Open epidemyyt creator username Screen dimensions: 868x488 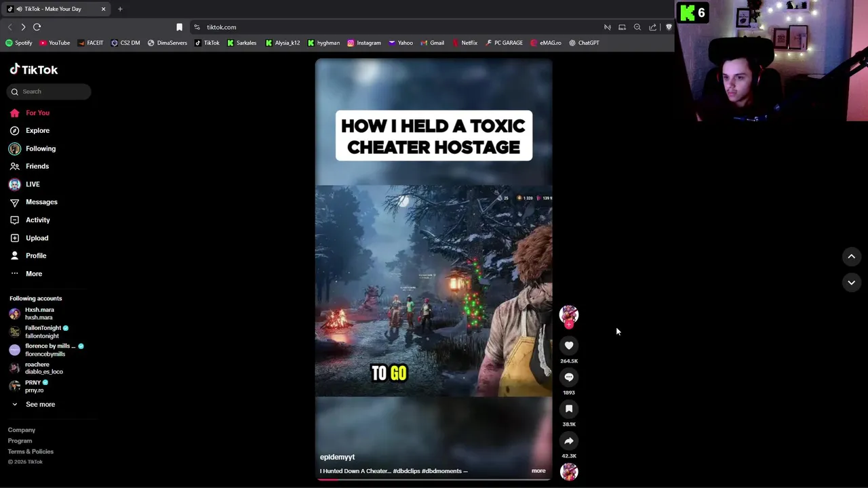337,457
